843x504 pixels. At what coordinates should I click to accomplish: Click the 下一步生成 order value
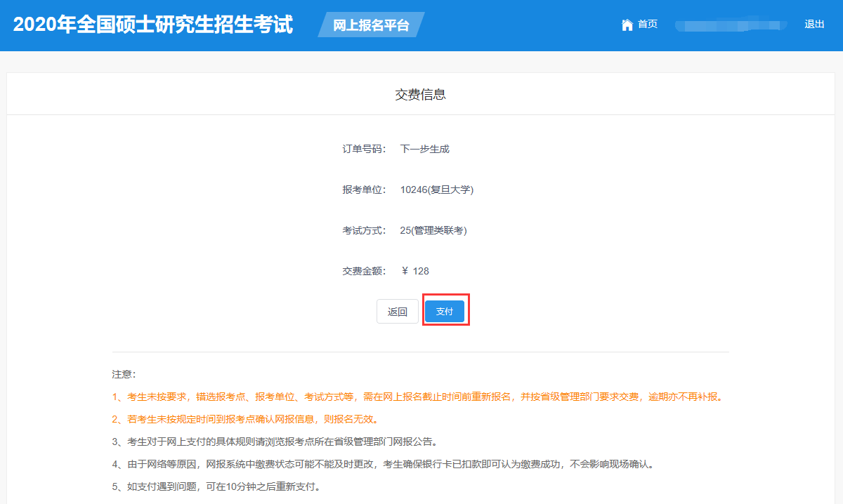click(424, 149)
